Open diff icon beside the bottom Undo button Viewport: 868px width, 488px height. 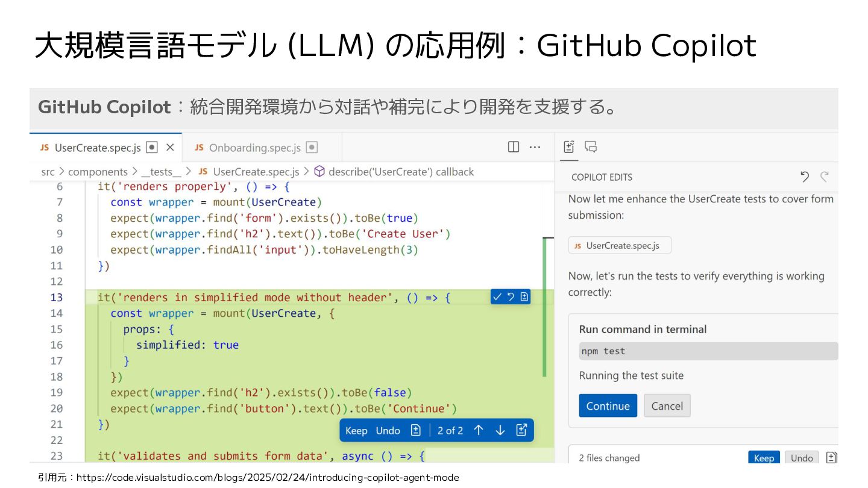tap(832, 457)
